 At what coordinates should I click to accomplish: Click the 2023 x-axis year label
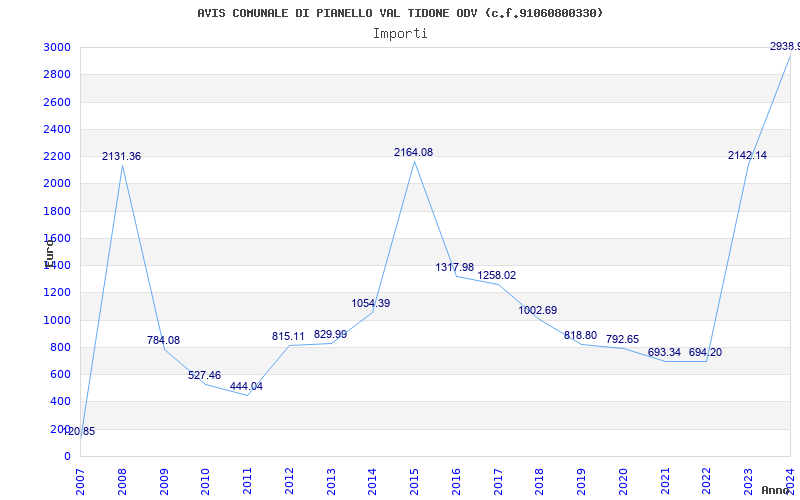748,481
